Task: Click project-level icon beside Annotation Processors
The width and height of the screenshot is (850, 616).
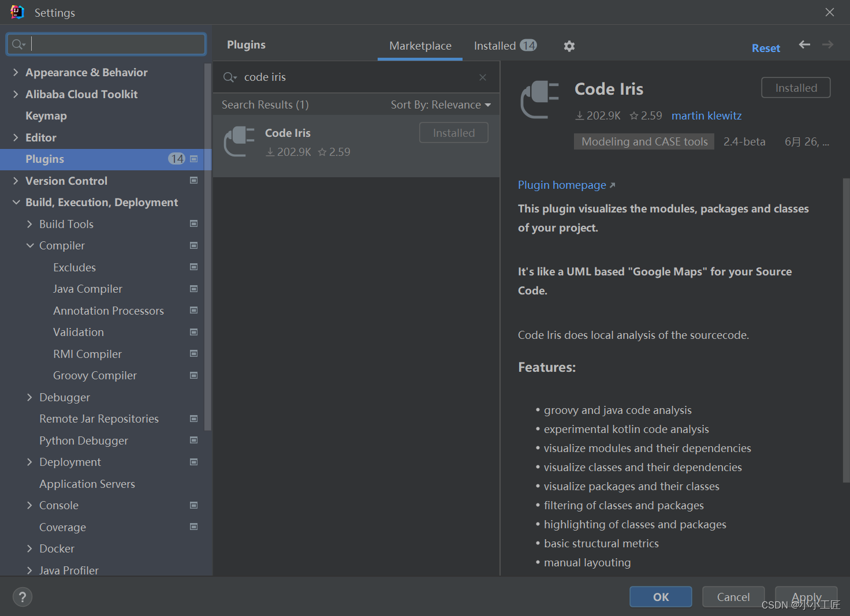Action: point(194,311)
